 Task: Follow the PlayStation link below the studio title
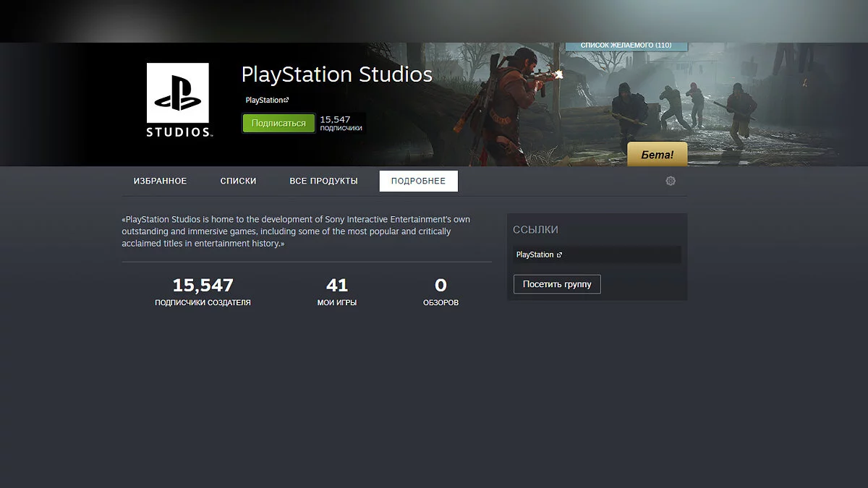(x=264, y=100)
